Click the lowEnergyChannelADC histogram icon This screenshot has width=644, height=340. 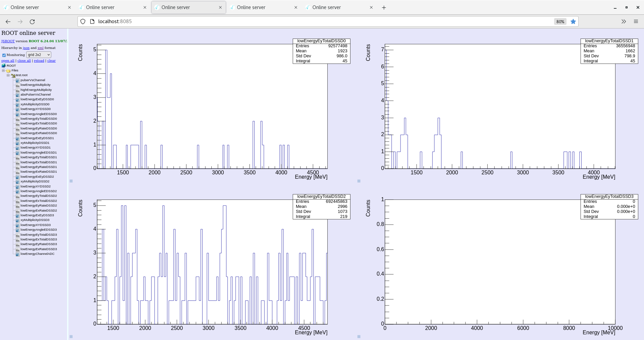(17, 254)
